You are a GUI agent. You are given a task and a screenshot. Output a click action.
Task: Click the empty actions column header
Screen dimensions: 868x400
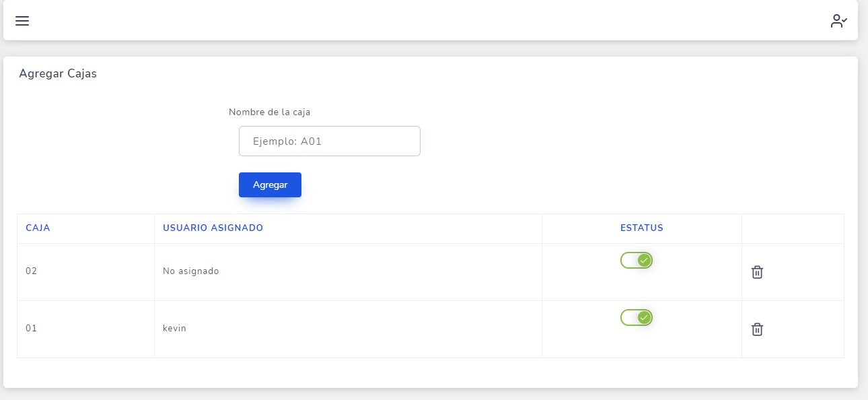(792, 228)
